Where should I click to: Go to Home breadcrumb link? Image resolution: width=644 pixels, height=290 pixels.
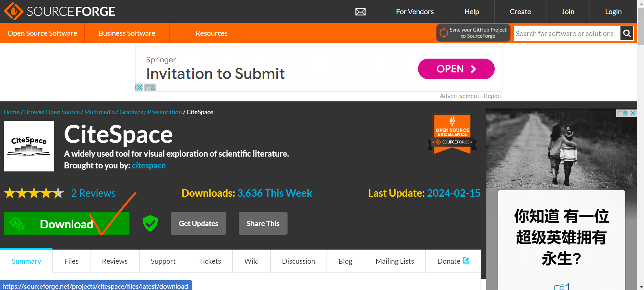[x=11, y=112]
